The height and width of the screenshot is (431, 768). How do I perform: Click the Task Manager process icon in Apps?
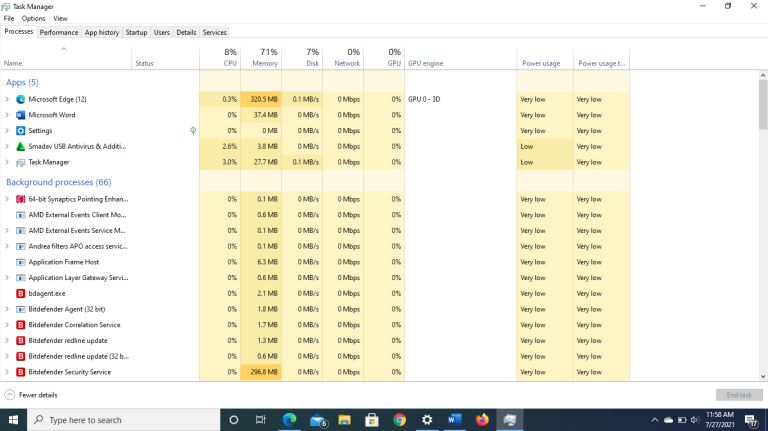point(21,162)
